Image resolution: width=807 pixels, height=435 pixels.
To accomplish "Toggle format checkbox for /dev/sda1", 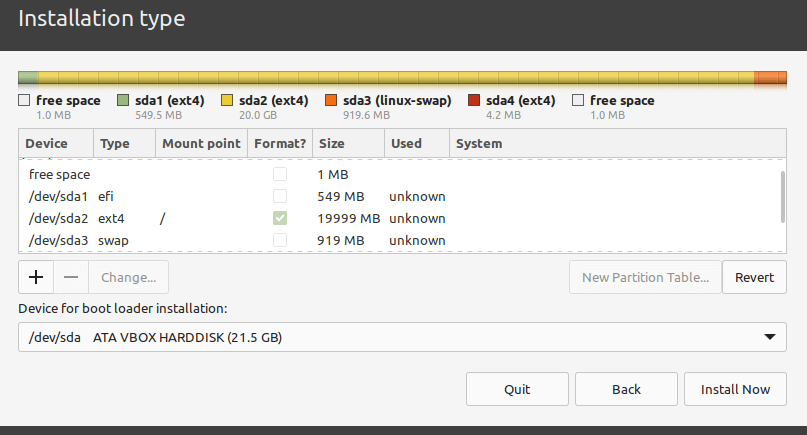I will point(280,196).
